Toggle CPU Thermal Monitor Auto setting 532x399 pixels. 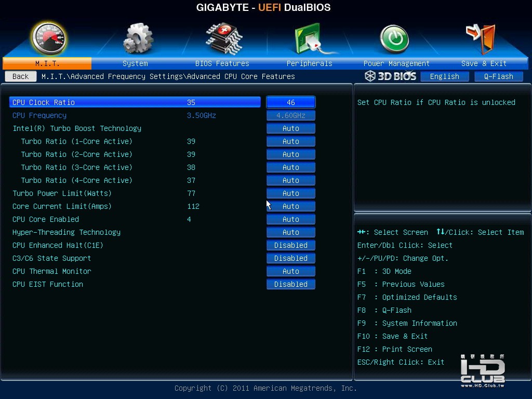[291, 271]
